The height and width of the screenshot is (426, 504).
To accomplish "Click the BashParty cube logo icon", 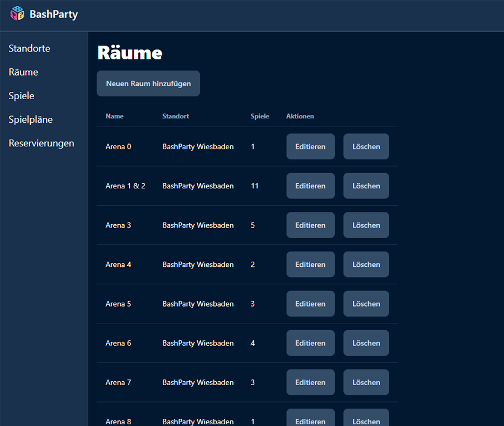I will [x=17, y=14].
